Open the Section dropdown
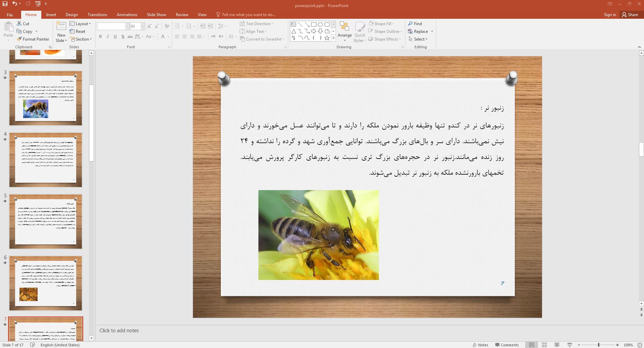 pyautogui.click(x=81, y=39)
